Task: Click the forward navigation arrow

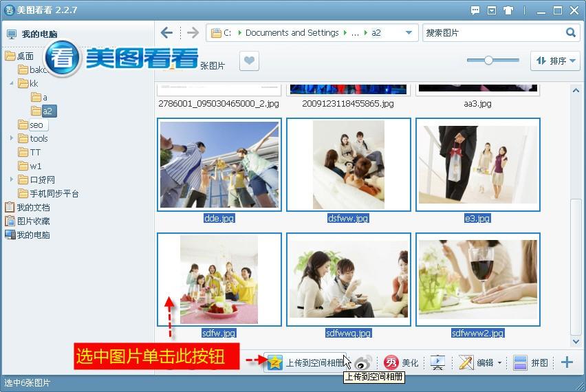Action: coord(193,33)
